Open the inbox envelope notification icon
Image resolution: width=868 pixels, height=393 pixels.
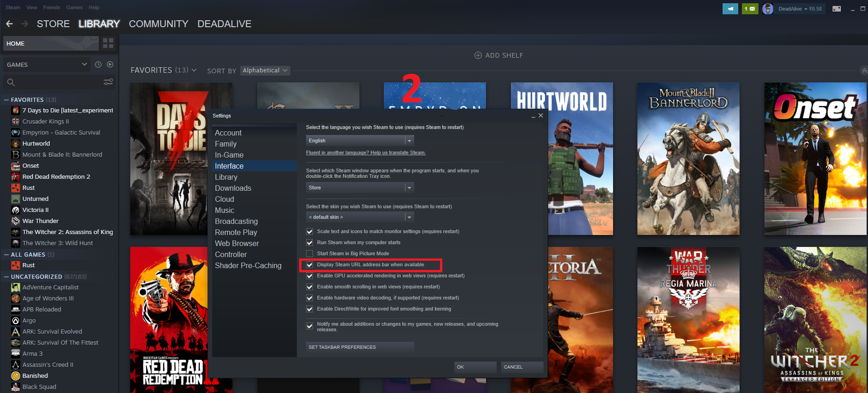(750, 9)
